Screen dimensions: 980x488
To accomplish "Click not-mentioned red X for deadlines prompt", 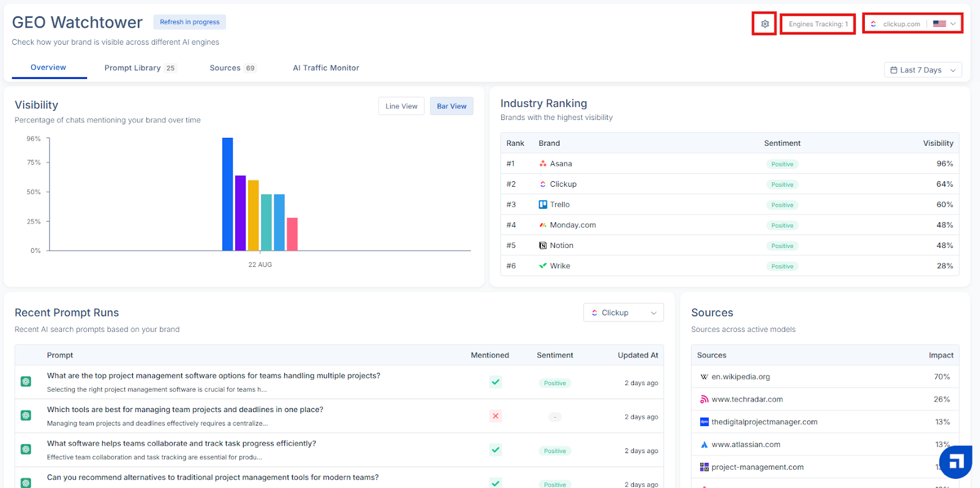I will 496,416.
